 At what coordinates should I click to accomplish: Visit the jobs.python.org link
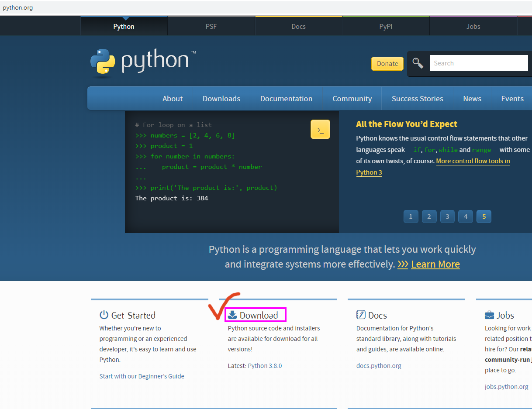point(507,387)
